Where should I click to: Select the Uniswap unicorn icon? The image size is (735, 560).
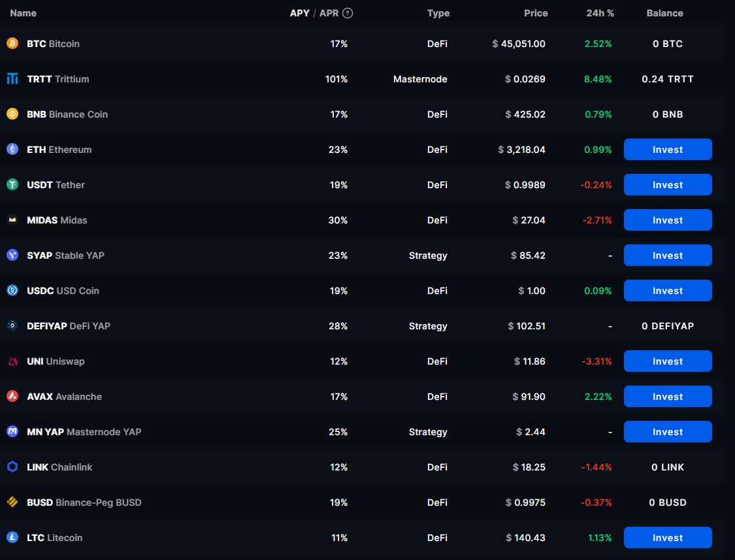coord(12,361)
